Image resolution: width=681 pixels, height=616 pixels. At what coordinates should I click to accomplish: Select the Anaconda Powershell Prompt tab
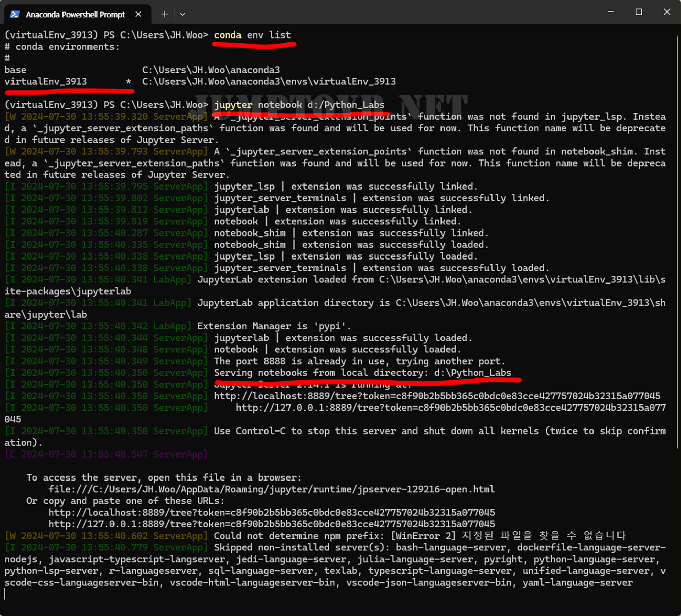tap(75, 14)
